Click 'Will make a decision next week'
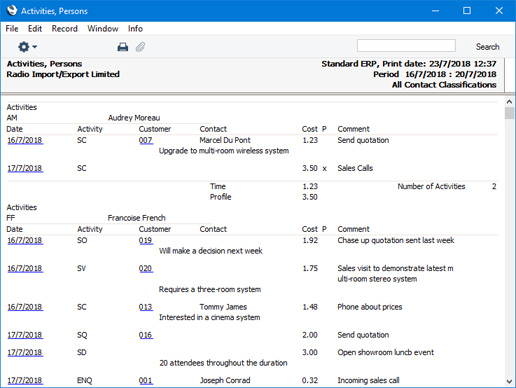The width and height of the screenshot is (516, 388). [211, 251]
